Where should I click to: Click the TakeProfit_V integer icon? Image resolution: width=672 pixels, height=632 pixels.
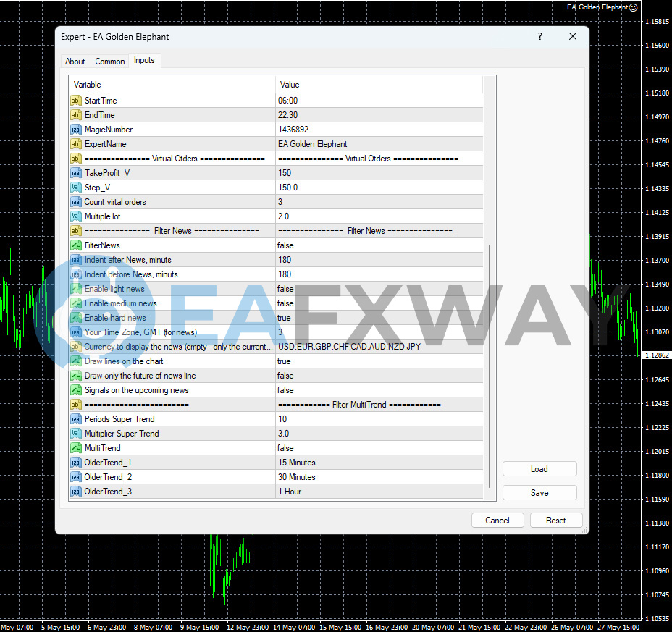tap(75, 173)
